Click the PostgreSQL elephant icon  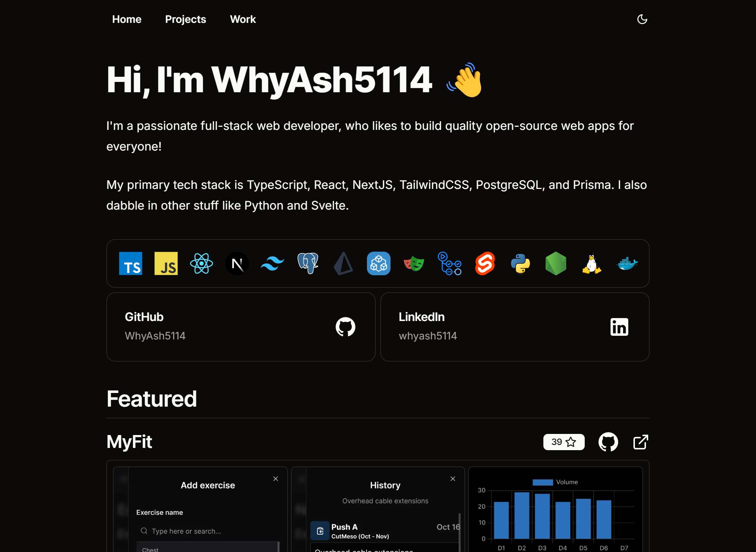point(308,263)
